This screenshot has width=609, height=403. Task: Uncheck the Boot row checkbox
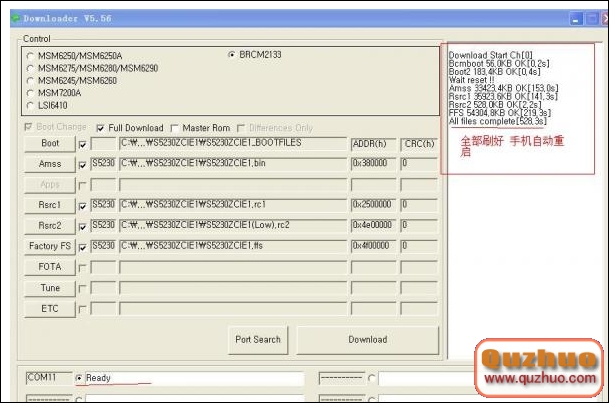click(82, 145)
